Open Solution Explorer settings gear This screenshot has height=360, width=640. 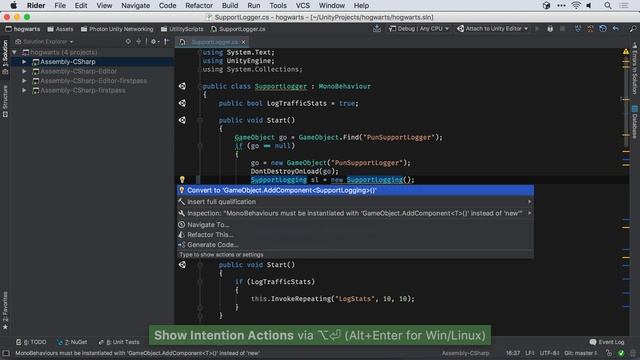[154, 42]
